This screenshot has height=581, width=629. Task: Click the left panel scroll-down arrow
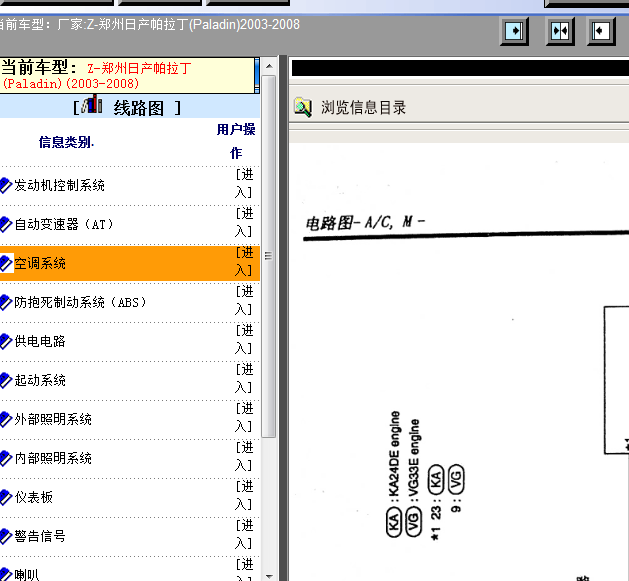(269, 576)
